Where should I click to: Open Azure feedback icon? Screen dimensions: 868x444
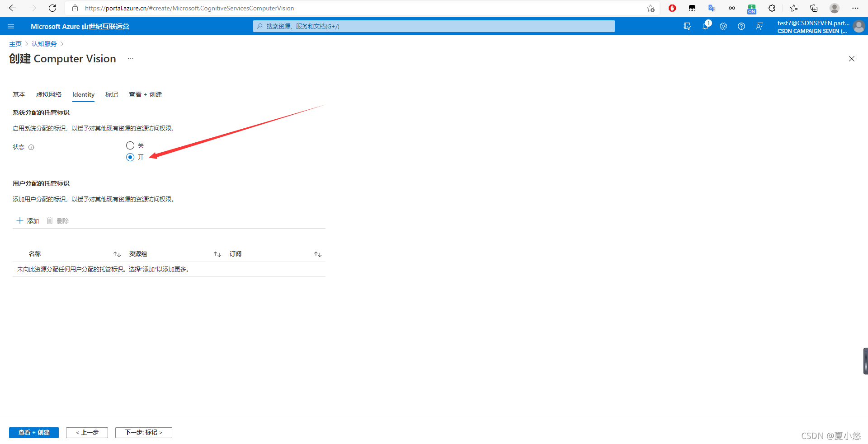[759, 26]
